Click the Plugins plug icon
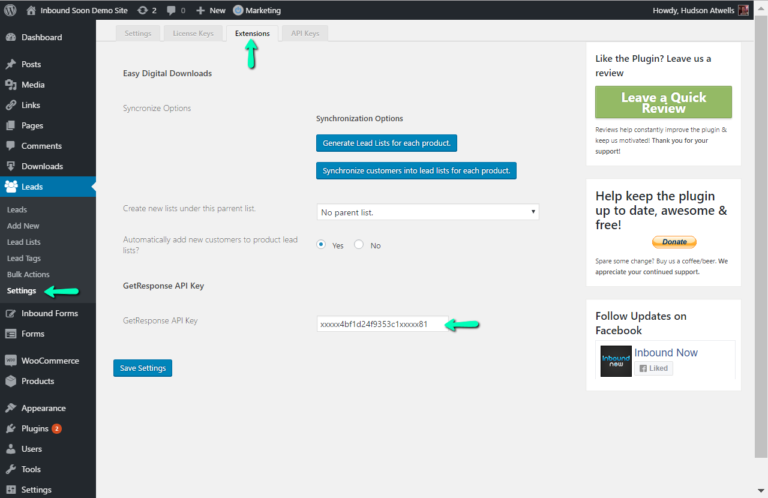This screenshot has height=498, width=768. point(11,428)
